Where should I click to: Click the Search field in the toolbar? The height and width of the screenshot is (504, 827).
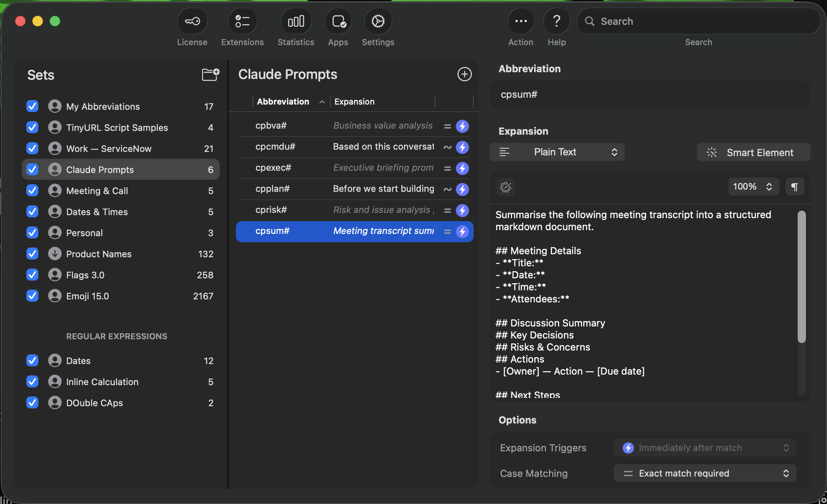point(698,21)
